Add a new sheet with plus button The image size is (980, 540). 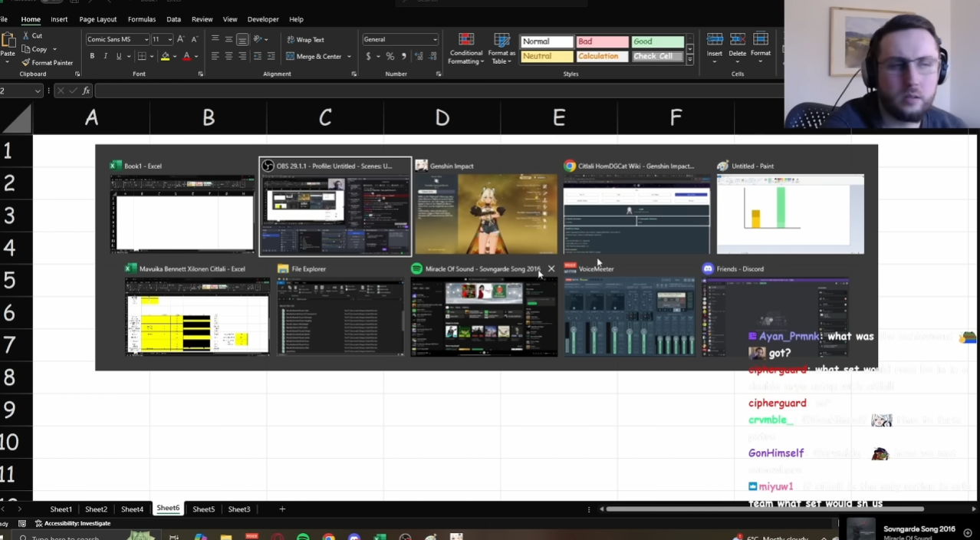(x=282, y=509)
